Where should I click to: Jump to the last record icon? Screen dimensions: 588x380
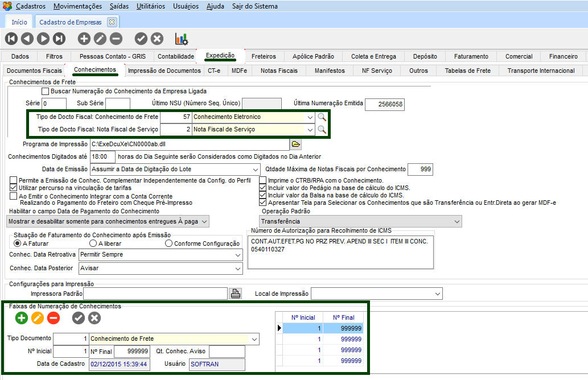click(x=59, y=39)
